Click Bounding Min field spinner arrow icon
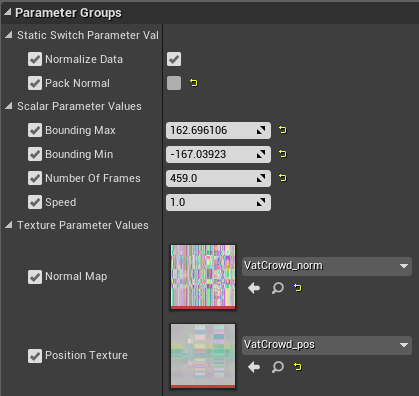This screenshot has height=396, width=419. (x=261, y=154)
